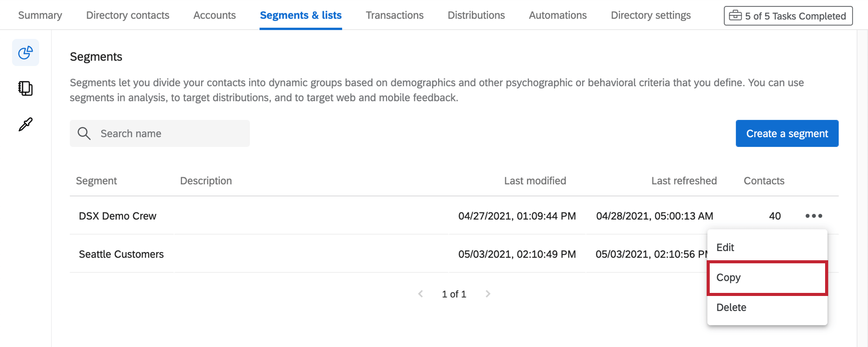Click the Create a segment button
The height and width of the screenshot is (347, 868).
coord(787,134)
